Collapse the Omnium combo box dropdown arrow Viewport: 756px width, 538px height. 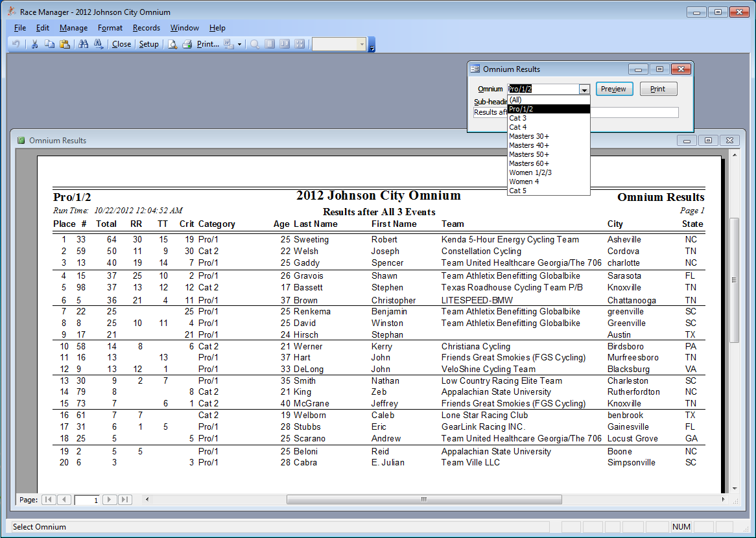584,89
